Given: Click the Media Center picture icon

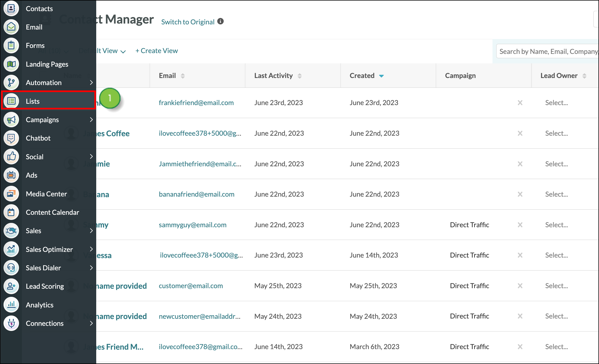Looking at the screenshot, I should pos(11,194).
